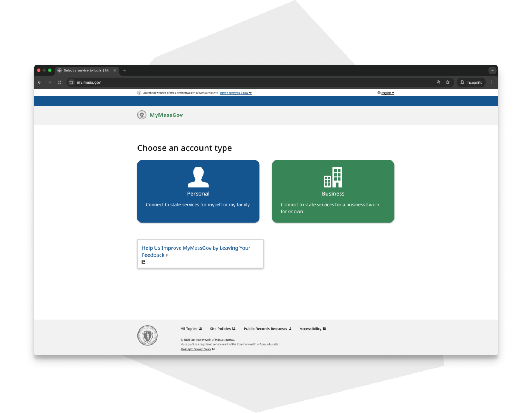Expand the "Here's how you know" dropdown
Image resolution: width=532 pixels, height=413 pixels.
click(x=236, y=93)
